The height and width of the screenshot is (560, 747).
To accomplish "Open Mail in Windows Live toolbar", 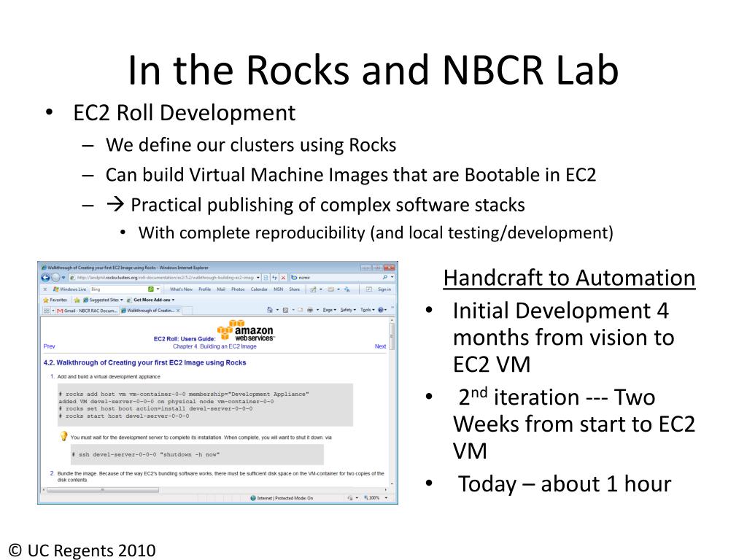I will point(221,289).
